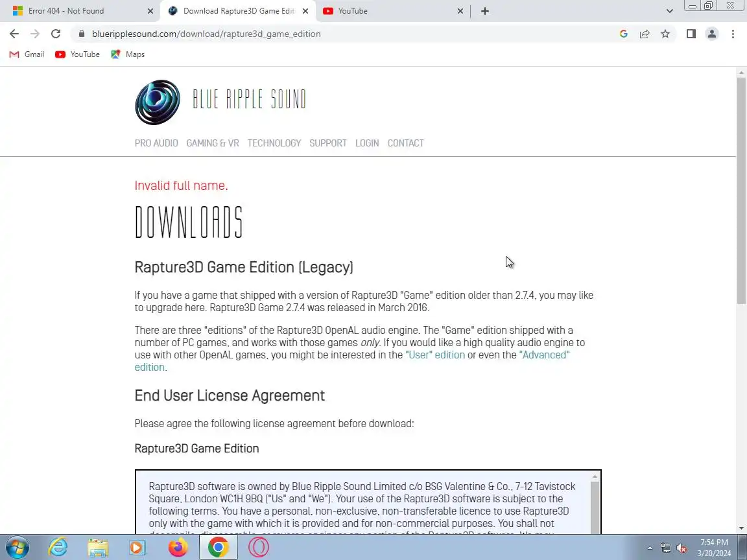Click the Google search icon in address bar
The image size is (747, 560).
(624, 34)
